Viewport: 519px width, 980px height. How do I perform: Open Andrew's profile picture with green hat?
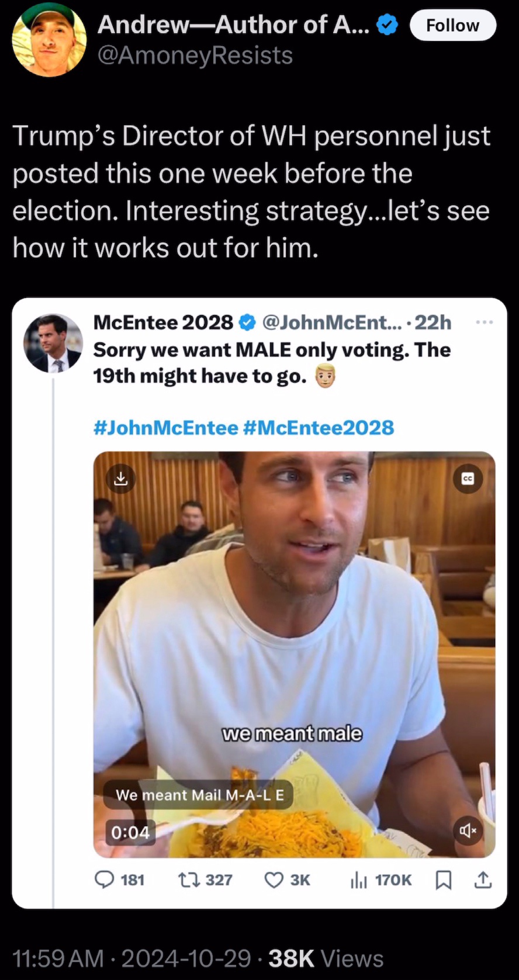49,39
